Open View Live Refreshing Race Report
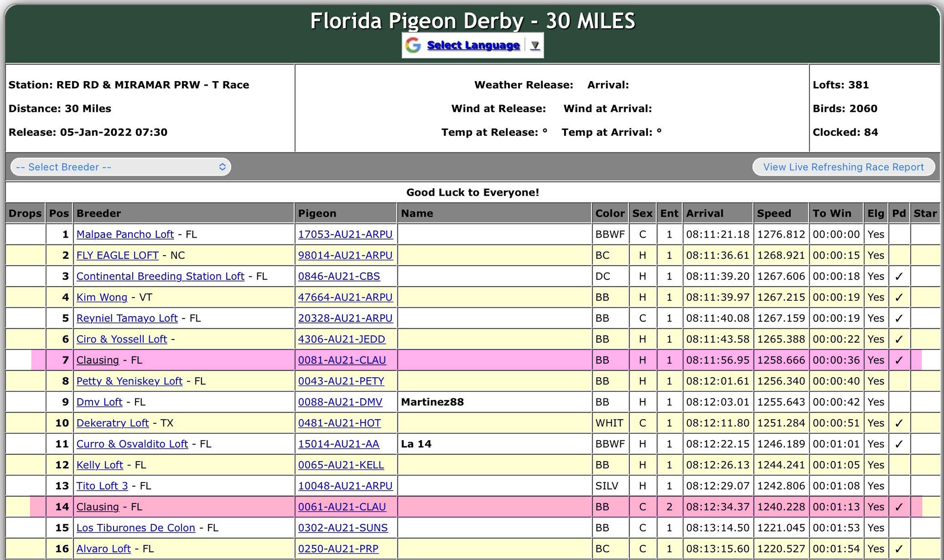This screenshot has width=944, height=560. 843,167
